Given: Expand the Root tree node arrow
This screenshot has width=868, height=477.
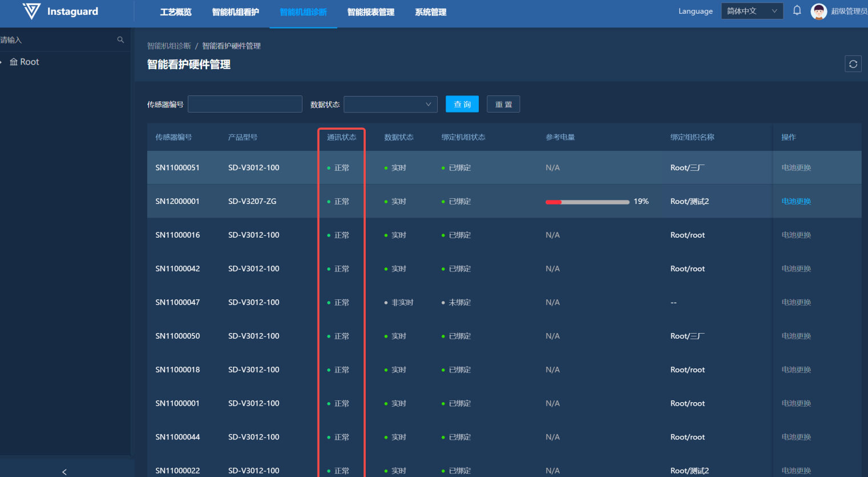Looking at the screenshot, I should point(2,62).
